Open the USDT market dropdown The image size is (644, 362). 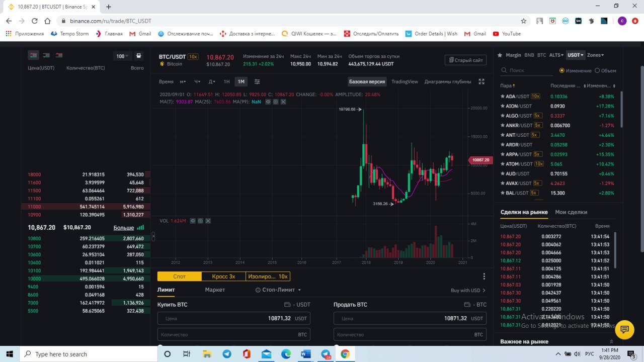click(x=576, y=55)
